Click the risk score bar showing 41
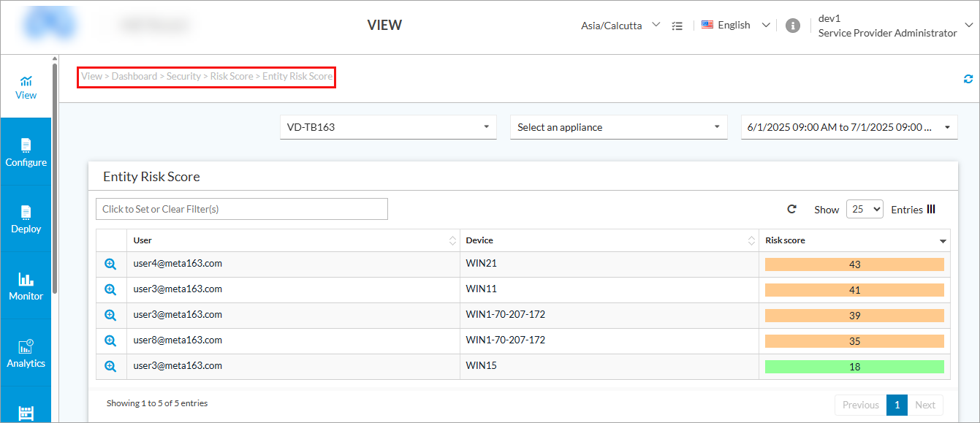The height and width of the screenshot is (423, 980). coord(854,290)
